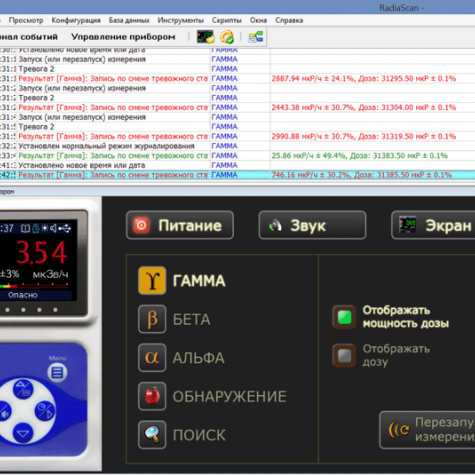This screenshot has height=475, width=475.
Task: Select the row with 746.16 мкР/ч result
Action: point(237,175)
